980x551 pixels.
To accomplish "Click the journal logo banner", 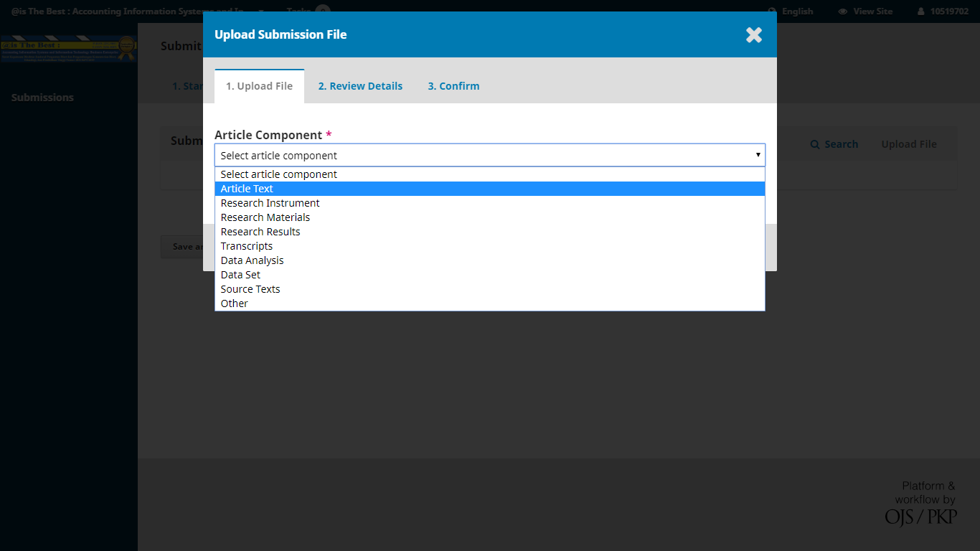I will coord(69,49).
